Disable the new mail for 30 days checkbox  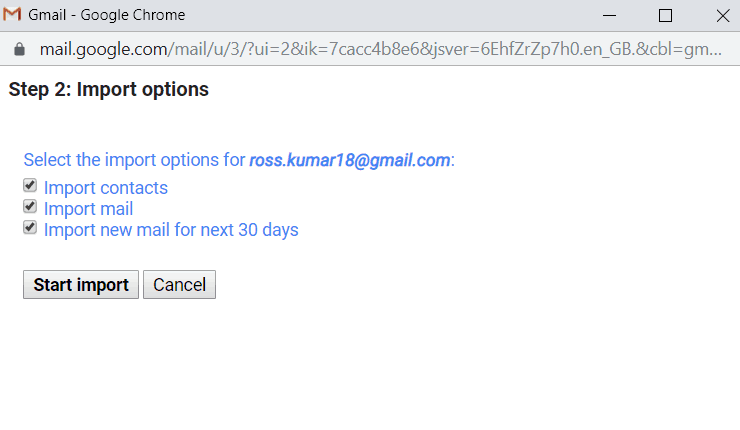click(x=30, y=228)
